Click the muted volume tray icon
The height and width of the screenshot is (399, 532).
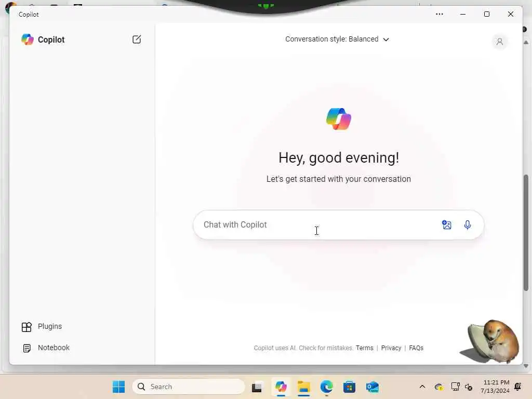pyautogui.click(x=469, y=387)
